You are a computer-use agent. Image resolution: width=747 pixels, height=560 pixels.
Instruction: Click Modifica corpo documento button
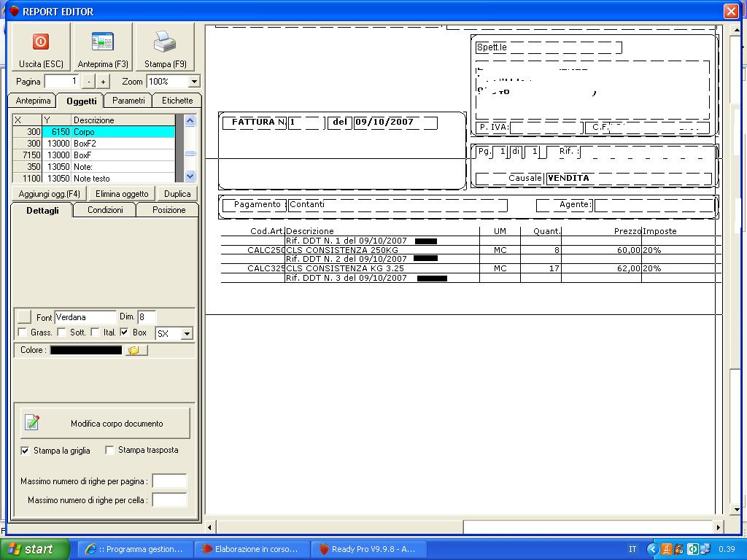(x=105, y=423)
